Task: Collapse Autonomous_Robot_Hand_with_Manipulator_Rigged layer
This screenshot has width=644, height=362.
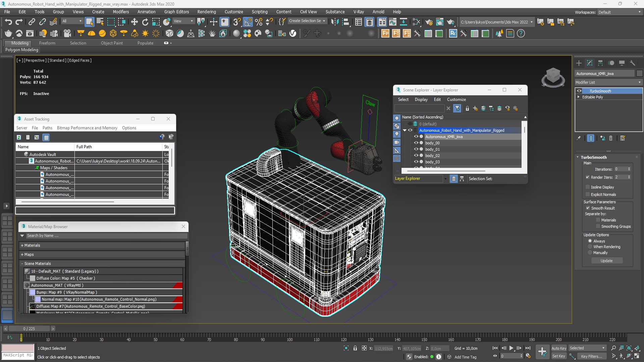Action: click(405, 130)
